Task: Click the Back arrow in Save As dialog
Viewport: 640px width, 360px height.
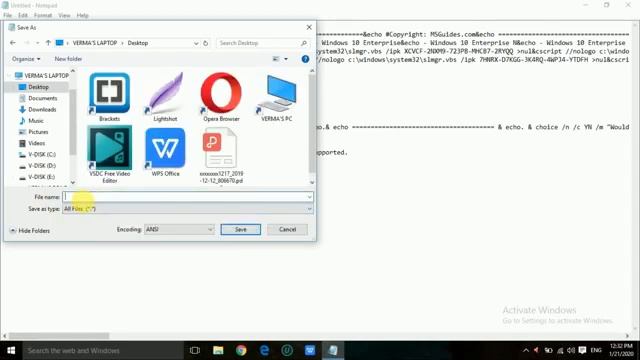Action: [x=13, y=43]
